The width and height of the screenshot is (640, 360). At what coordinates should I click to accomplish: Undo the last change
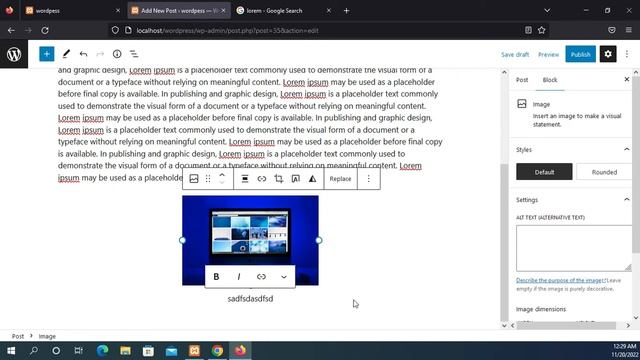[x=83, y=54]
